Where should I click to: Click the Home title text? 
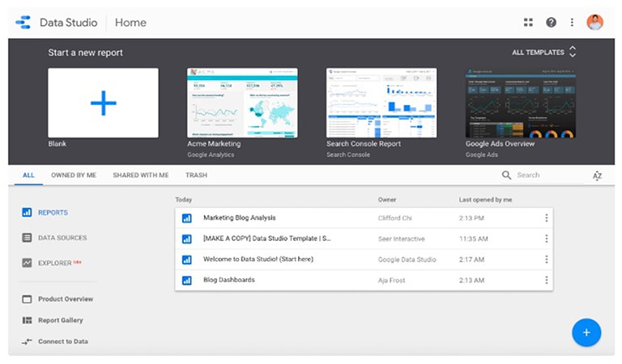(130, 23)
